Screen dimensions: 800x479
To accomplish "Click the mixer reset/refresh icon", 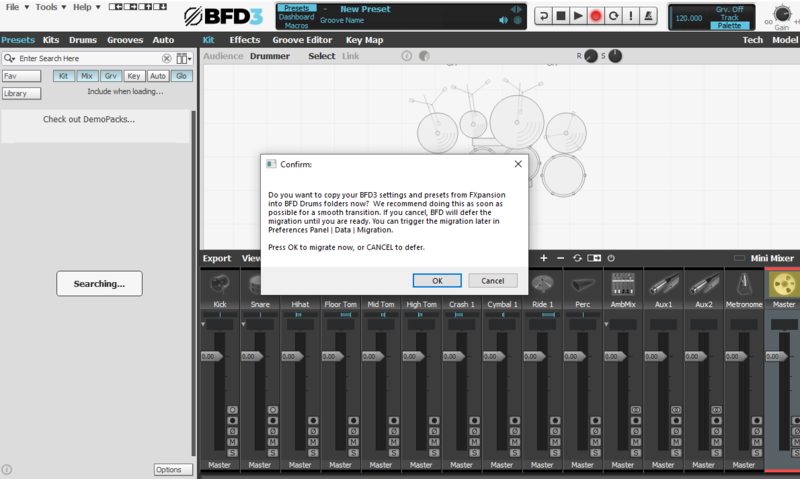I will [x=577, y=258].
